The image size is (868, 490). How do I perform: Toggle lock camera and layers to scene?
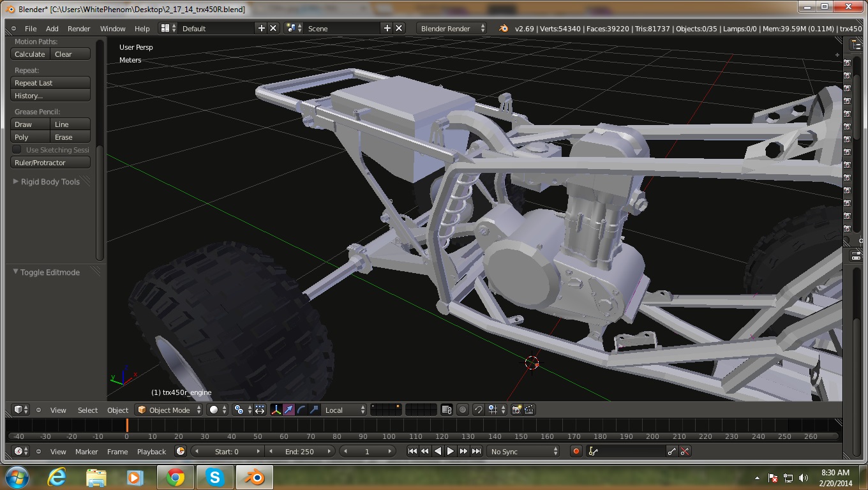[447, 410]
